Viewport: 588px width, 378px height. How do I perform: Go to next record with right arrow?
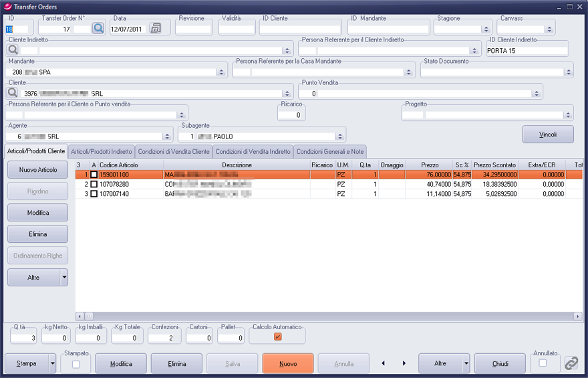404,363
